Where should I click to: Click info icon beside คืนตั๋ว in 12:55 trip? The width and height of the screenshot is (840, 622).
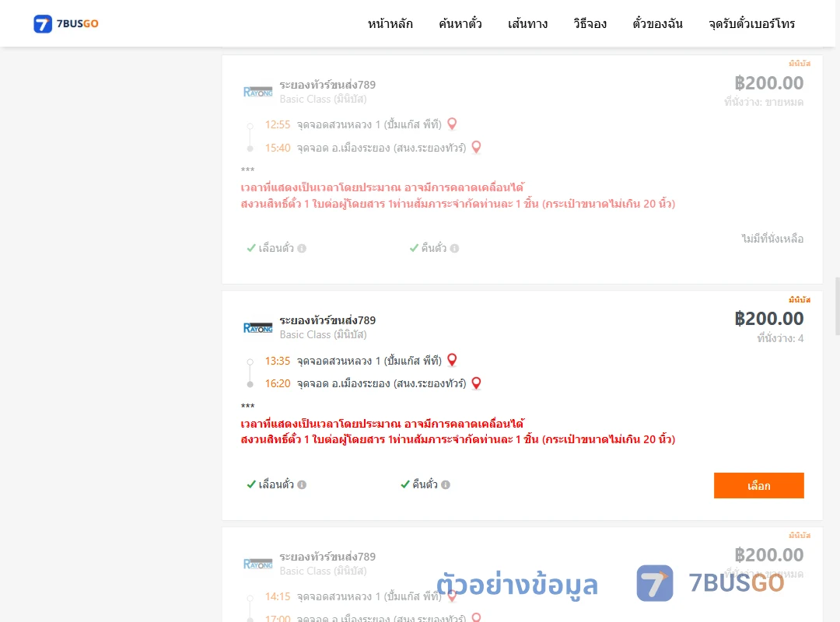point(454,248)
